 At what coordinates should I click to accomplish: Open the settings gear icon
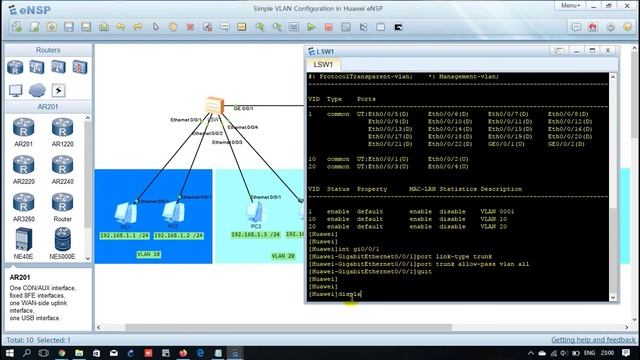[x=610, y=27]
